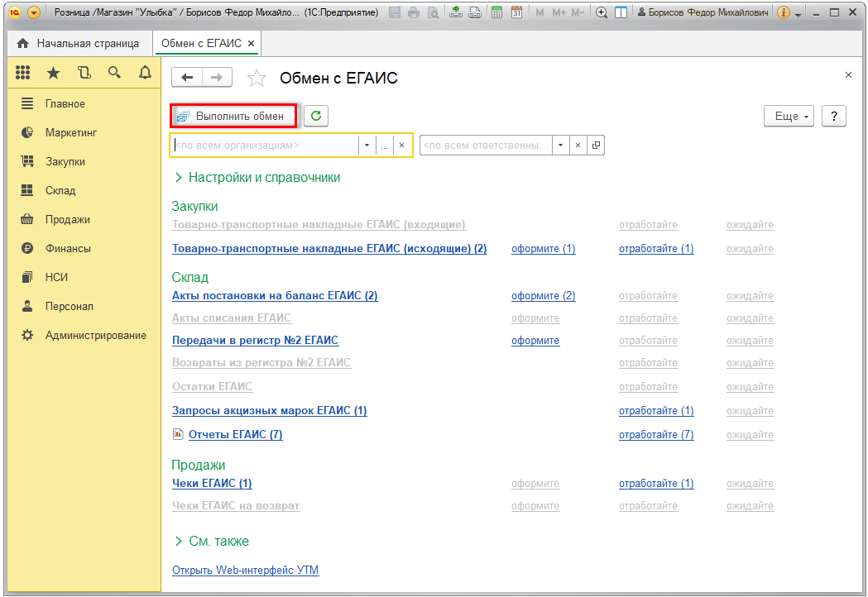Close the Обмен с ЕГАИС tab
This screenshot has height=597, width=868.
pos(251,43)
